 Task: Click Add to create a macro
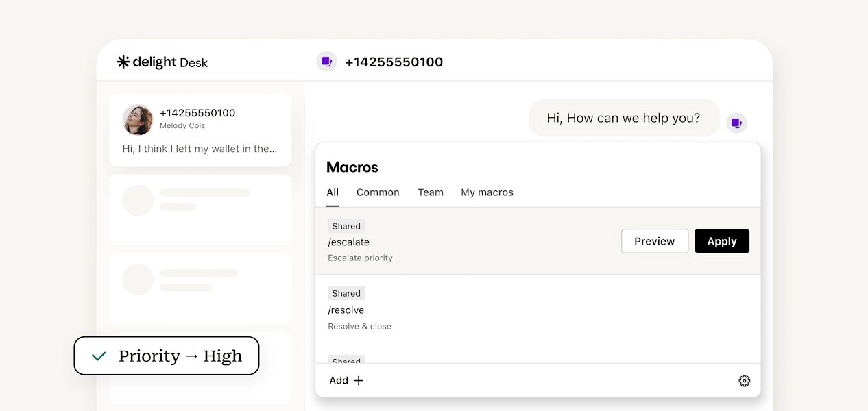(346, 380)
